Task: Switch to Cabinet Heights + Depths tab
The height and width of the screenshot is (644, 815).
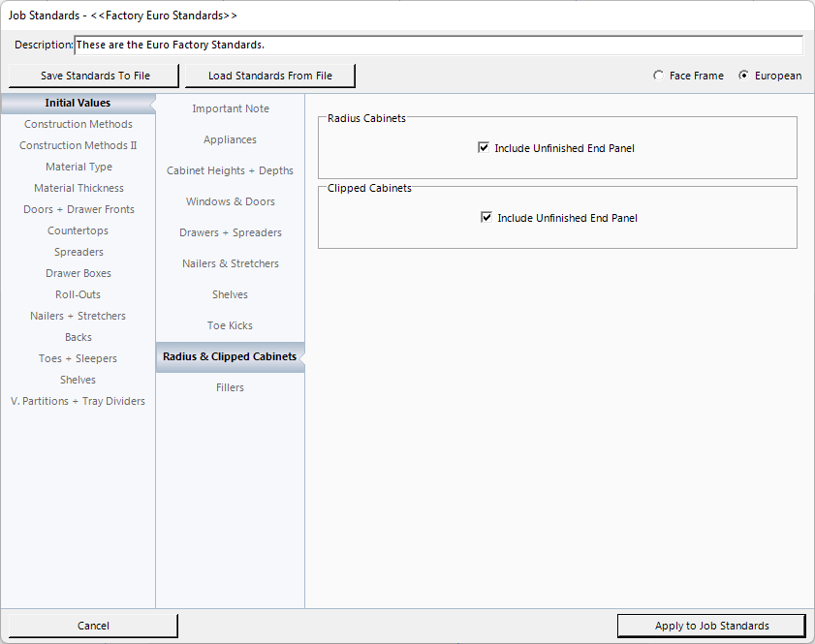Action: [x=231, y=170]
